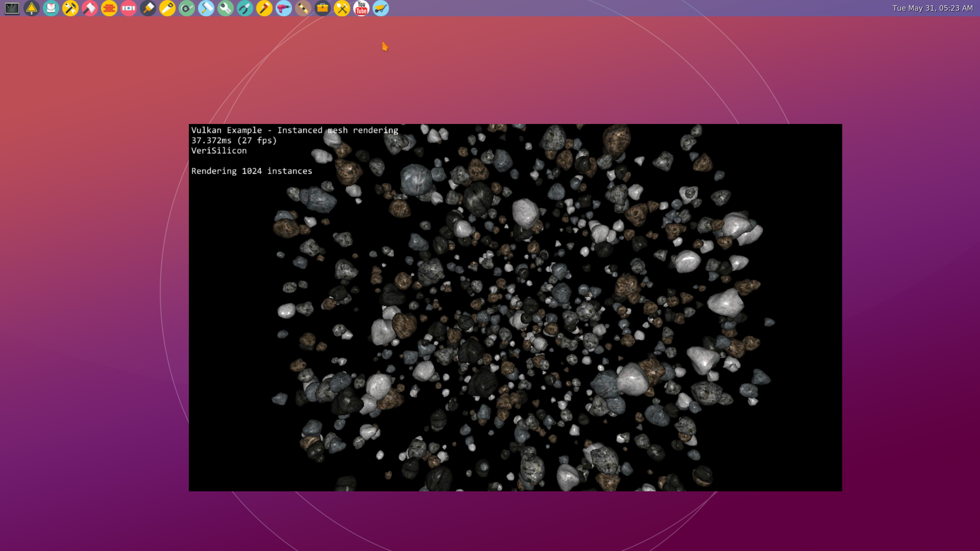Image resolution: width=980 pixels, height=551 pixels.
Task: Open the hammer and wrench icon
Action: [70, 8]
